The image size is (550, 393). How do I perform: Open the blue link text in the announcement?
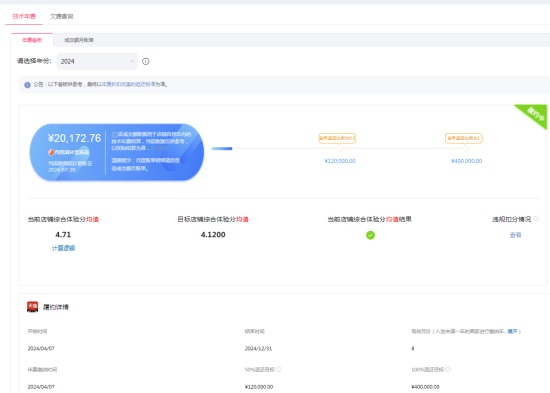[128, 85]
